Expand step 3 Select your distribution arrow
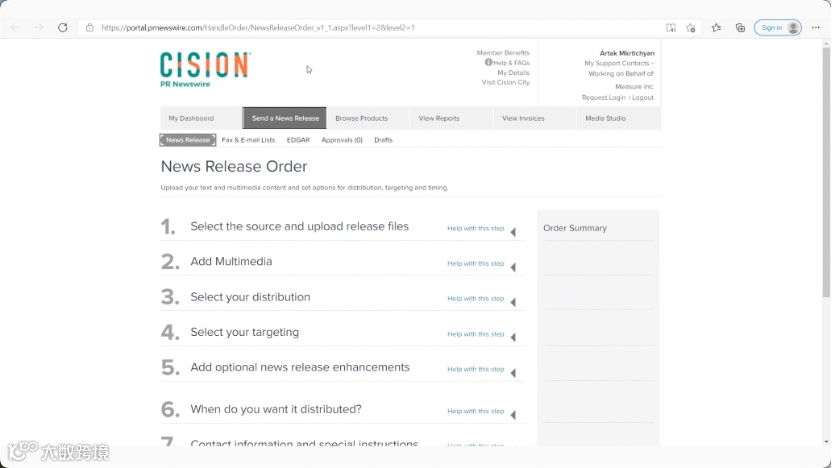 point(513,302)
